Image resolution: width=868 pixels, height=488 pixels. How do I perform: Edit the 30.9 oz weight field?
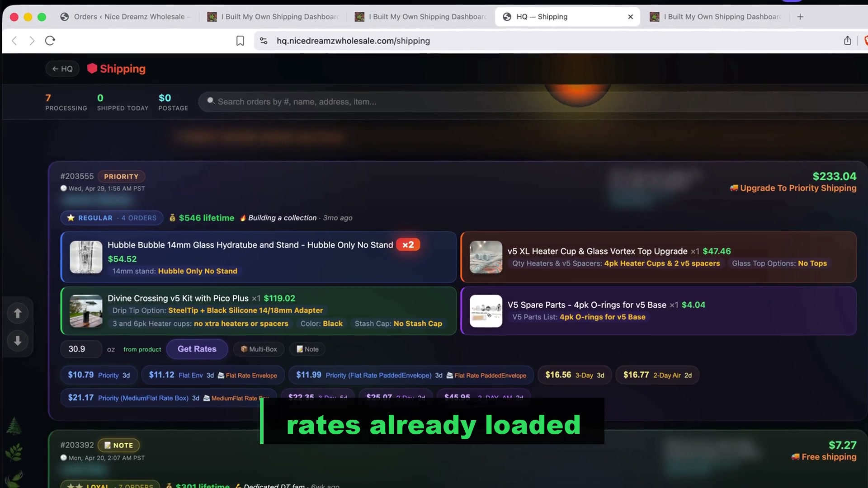click(x=81, y=349)
